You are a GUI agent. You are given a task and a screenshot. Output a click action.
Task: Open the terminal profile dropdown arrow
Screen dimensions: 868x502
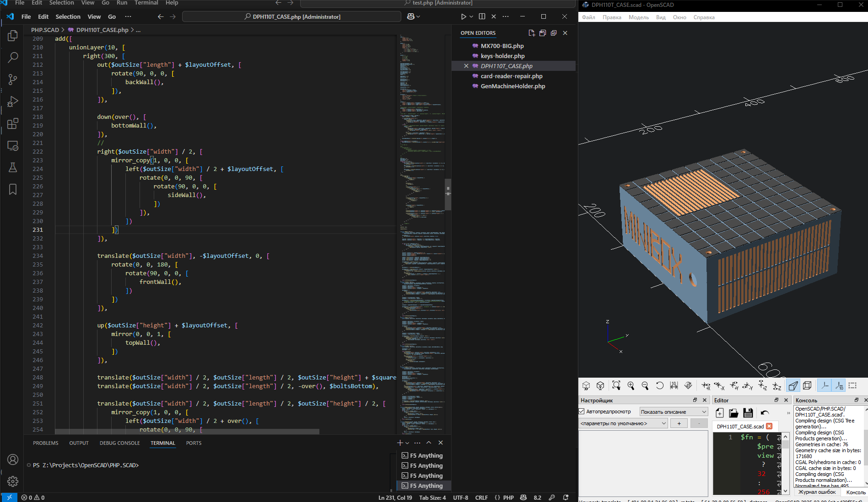tap(408, 443)
